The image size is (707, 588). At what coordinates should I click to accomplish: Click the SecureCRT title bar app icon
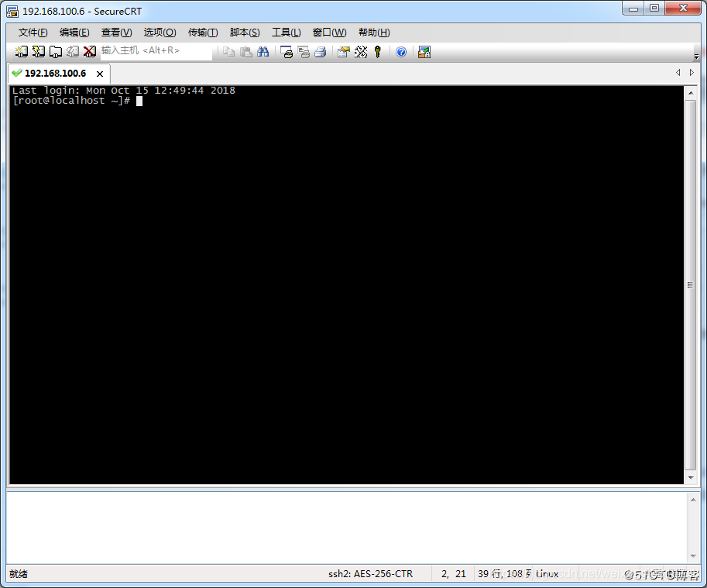coord(12,12)
